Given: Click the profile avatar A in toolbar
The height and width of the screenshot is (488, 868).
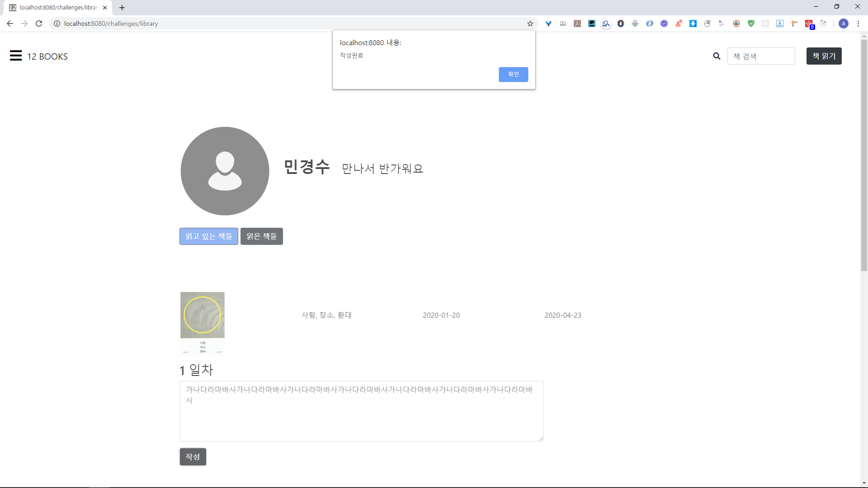Looking at the screenshot, I should tap(843, 23).
